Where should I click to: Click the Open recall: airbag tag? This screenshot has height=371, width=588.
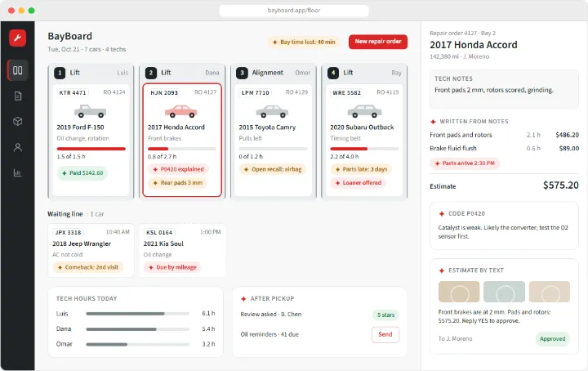click(x=273, y=169)
